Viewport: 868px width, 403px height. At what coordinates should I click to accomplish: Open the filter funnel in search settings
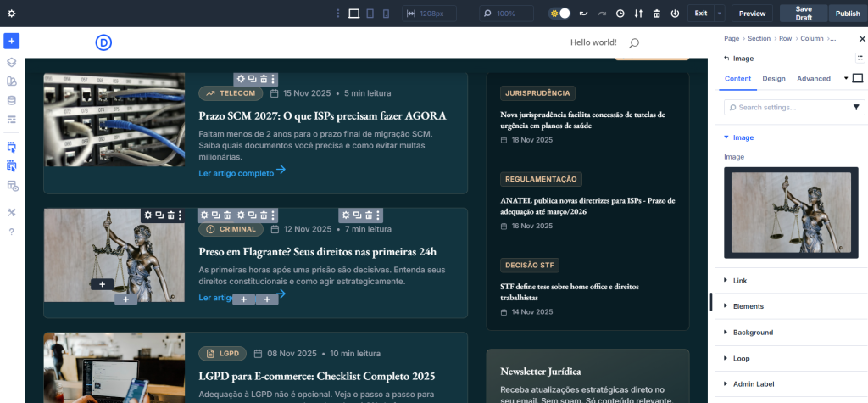click(856, 107)
